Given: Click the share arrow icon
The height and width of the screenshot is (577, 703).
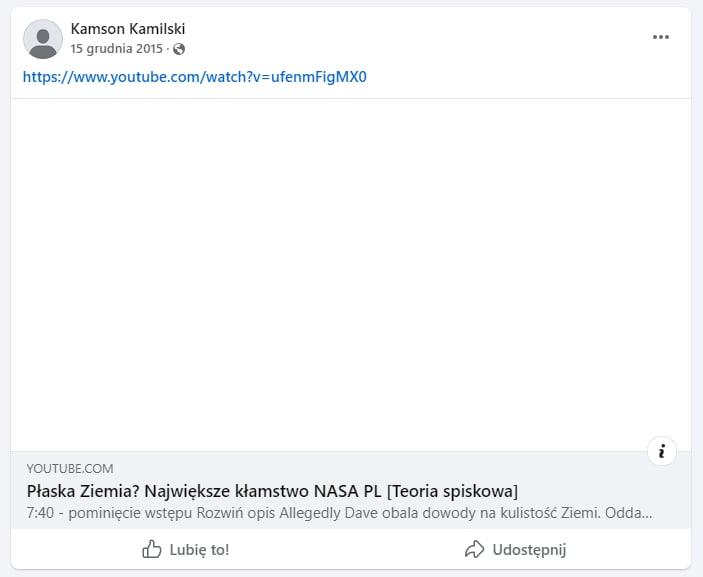Looking at the screenshot, I should (x=475, y=549).
